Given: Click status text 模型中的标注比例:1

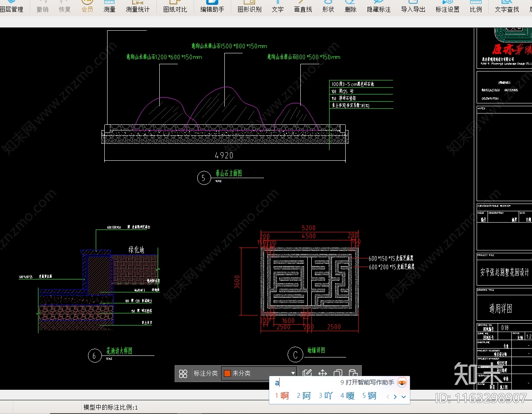Looking at the screenshot, I should click(x=110, y=407).
